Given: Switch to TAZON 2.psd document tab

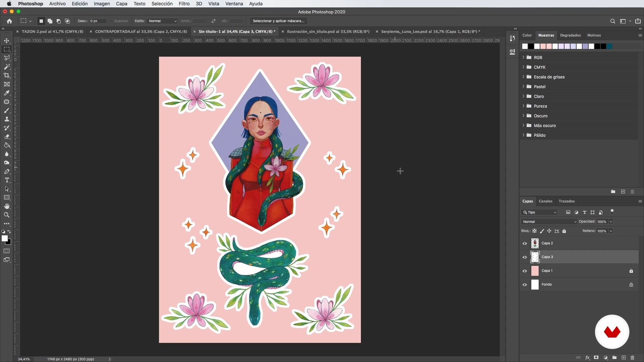Looking at the screenshot, I should tap(52, 32).
